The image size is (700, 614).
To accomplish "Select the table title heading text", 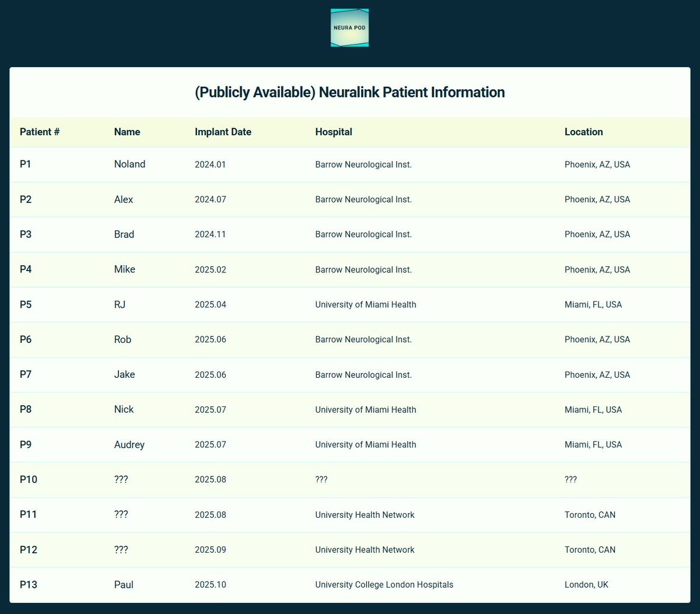I will (x=350, y=92).
